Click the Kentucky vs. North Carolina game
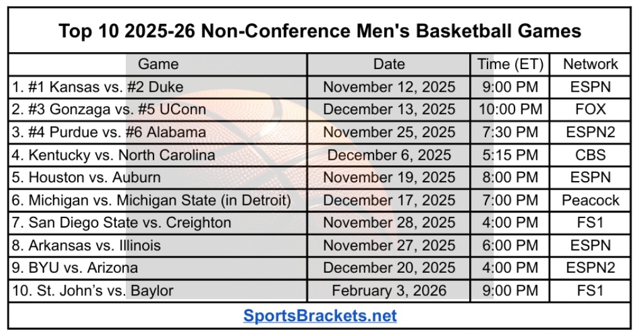Image resolution: width=644 pixels, height=335 pixels. pyautogui.click(x=113, y=155)
